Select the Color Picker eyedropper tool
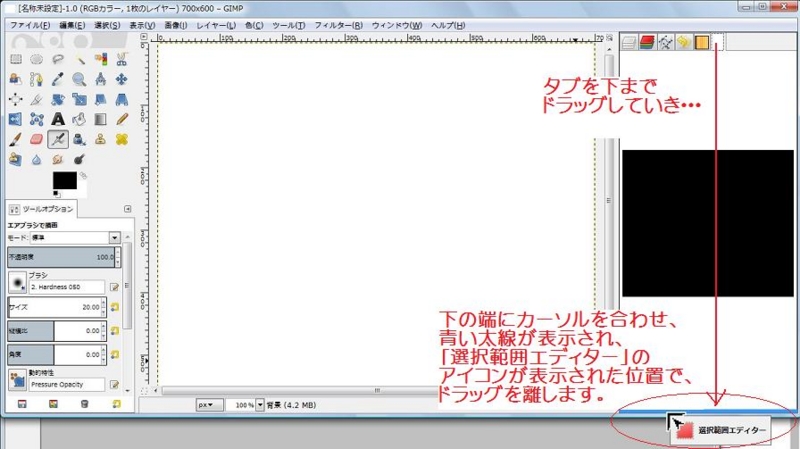This screenshot has height=449, width=800. click(x=58, y=79)
